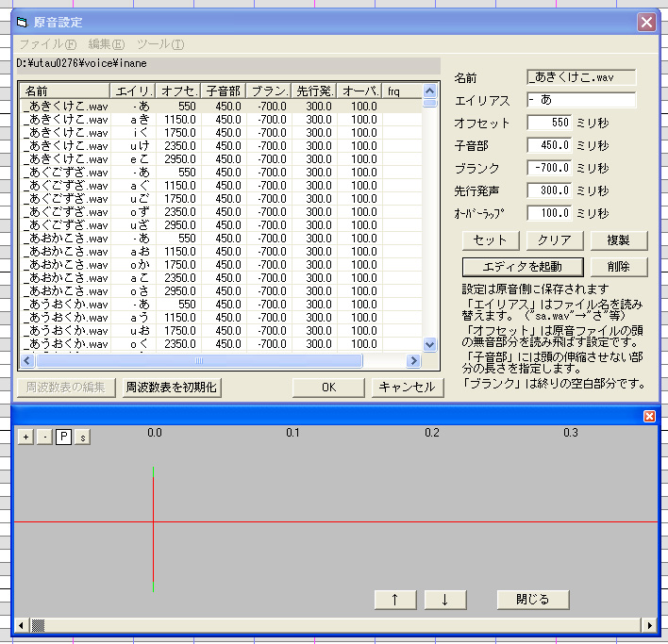Select the row with alias 'u ご'
668x644 pixels.
(221, 199)
